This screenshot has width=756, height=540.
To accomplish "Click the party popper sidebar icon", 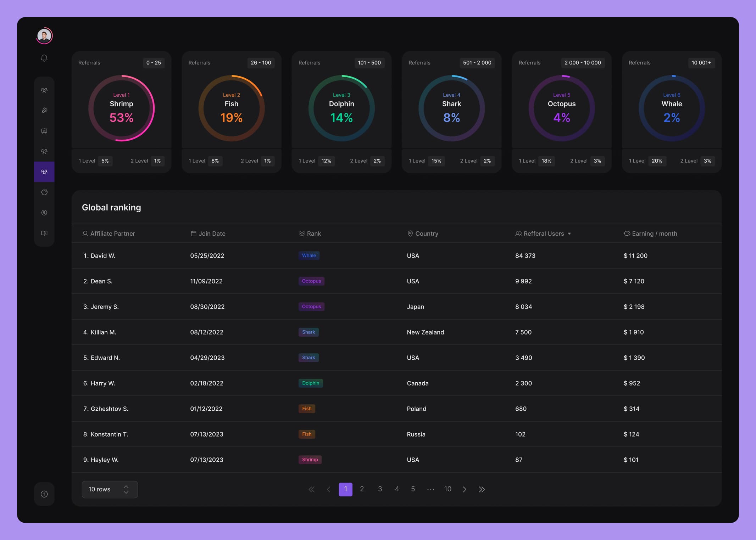I will (44, 110).
